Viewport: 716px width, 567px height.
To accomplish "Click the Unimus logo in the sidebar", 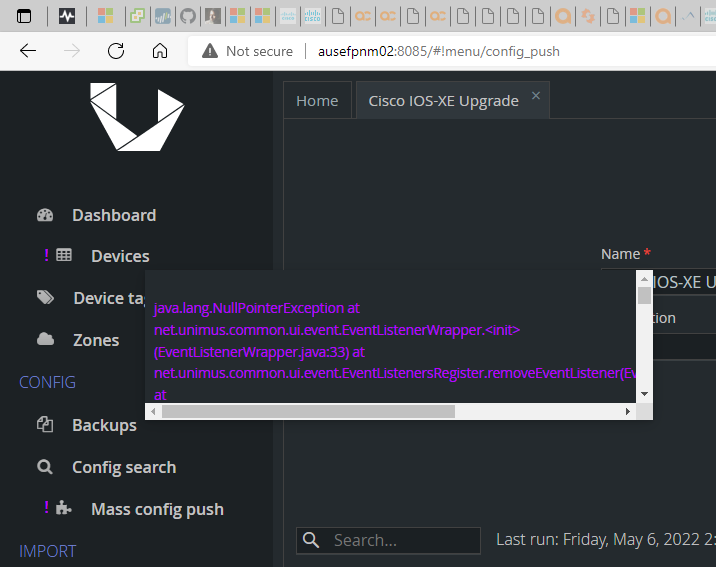I will click(137, 117).
